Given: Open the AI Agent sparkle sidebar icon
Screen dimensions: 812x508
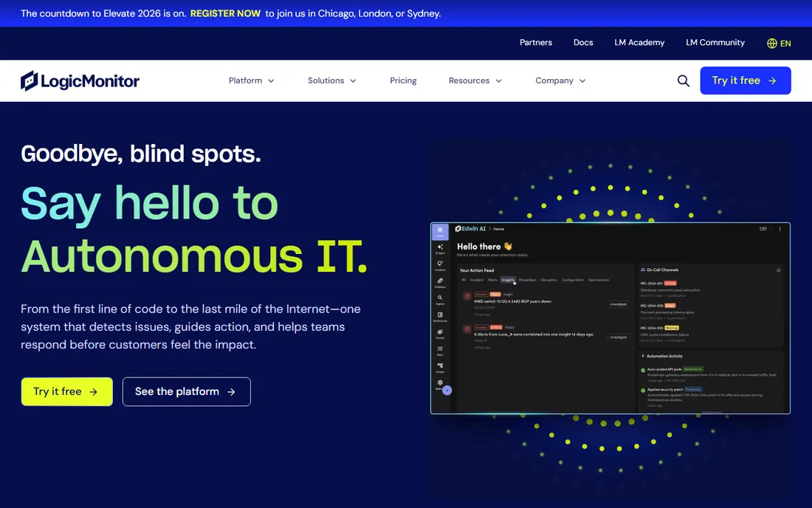Looking at the screenshot, I should 440,249.
